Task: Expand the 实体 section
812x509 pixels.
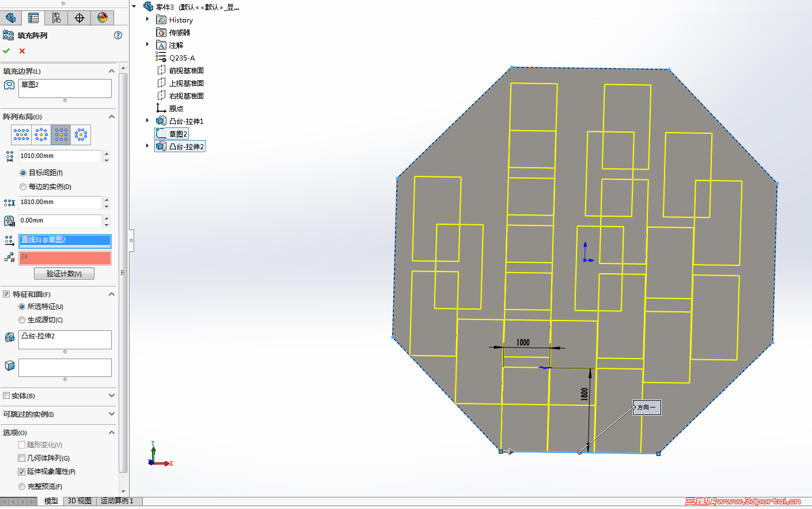Action: point(112,395)
